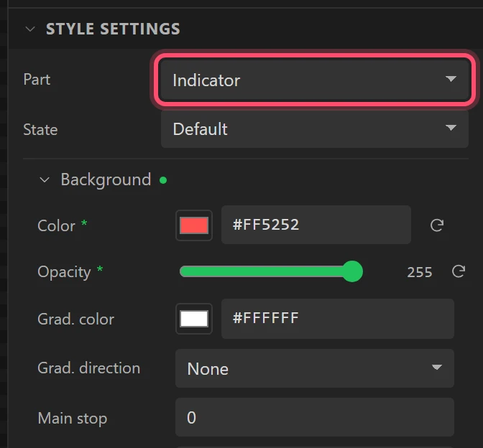Edit the #FFFFFF gradient color field

338,319
